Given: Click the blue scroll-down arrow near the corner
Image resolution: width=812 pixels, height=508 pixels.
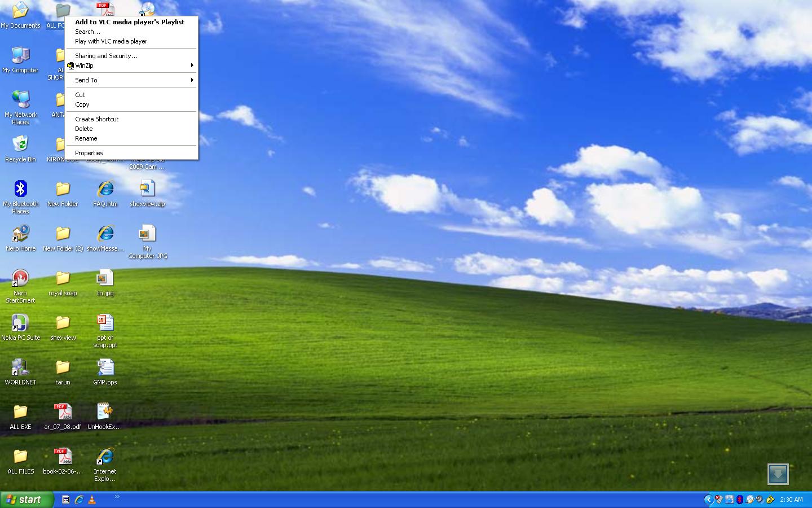Looking at the screenshot, I should coord(778,475).
